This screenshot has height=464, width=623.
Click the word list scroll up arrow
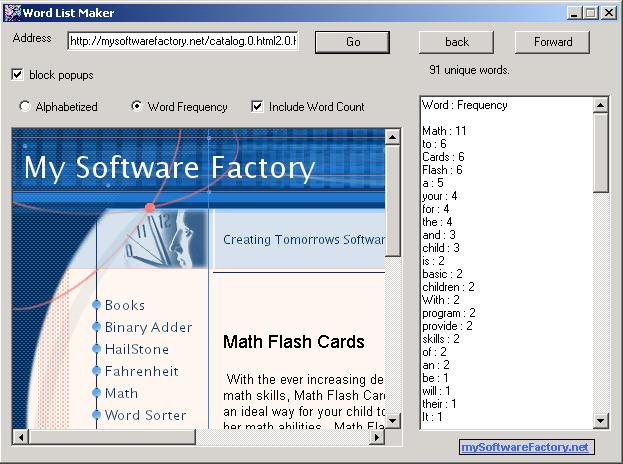click(x=600, y=105)
